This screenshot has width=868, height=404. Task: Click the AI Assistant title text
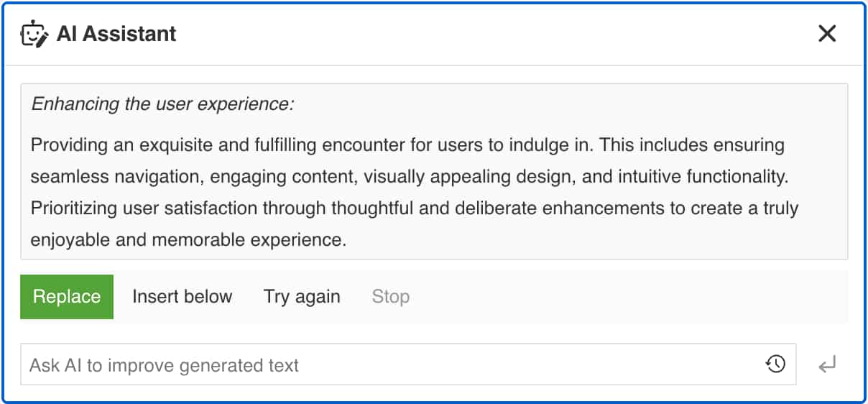116,34
